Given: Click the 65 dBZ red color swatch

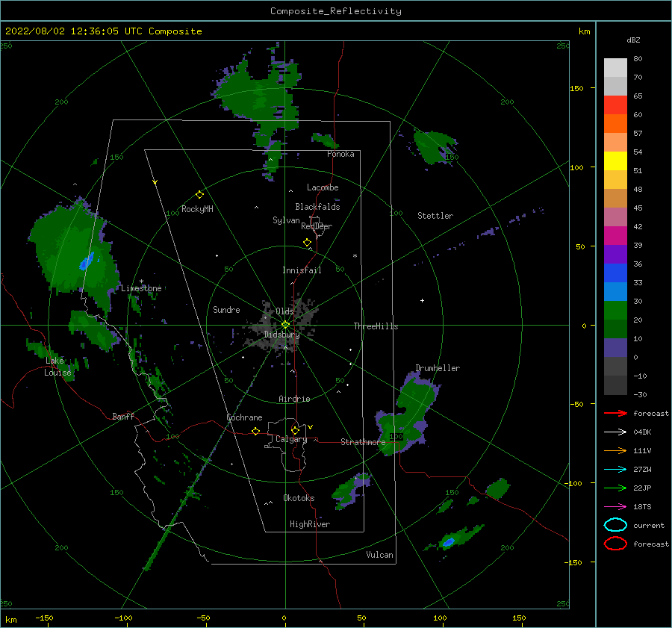Looking at the screenshot, I should [615, 105].
